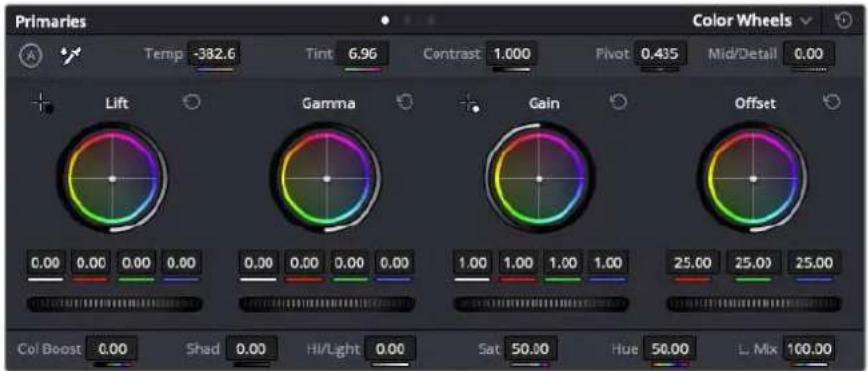Viewport: 868px width, 371px height.
Task: Click the Col Boost label
Action: click(49, 349)
